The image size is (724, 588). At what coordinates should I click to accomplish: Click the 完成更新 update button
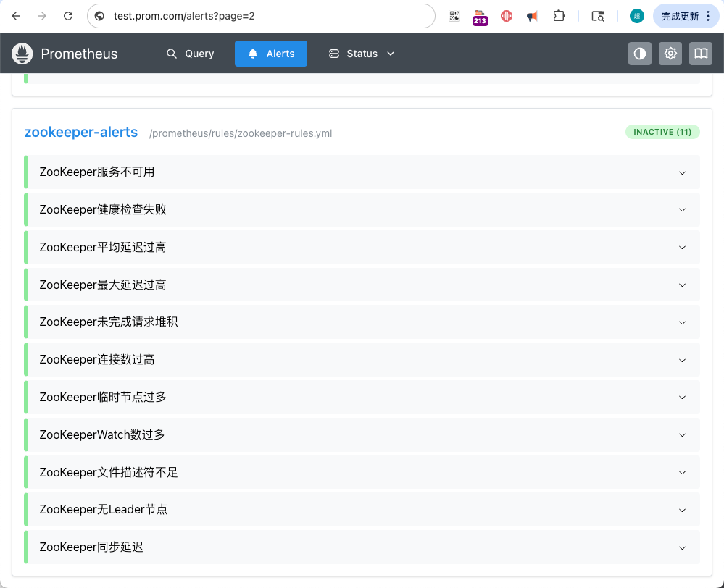[680, 16]
